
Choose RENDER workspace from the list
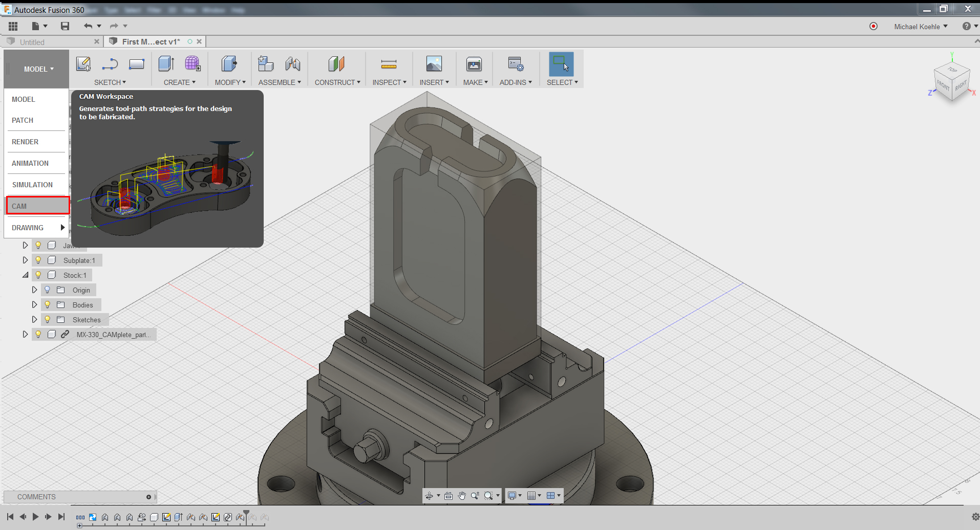(25, 142)
